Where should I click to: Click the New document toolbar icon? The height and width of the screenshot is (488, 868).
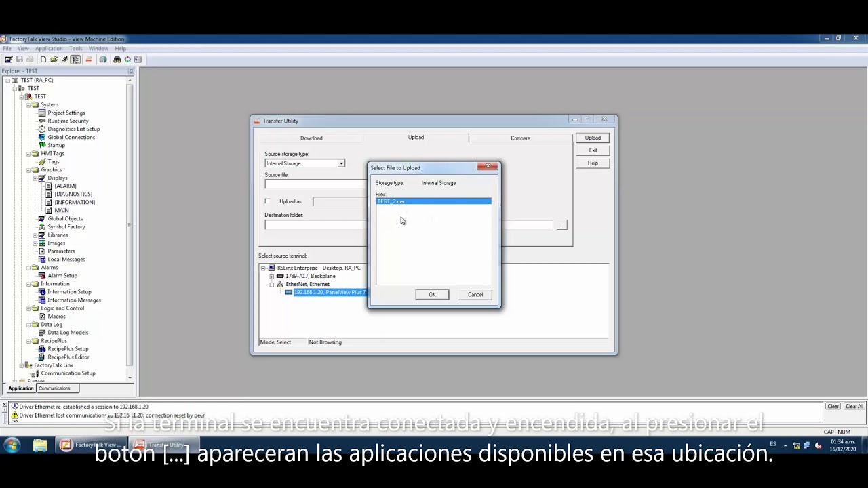pos(43,60)
